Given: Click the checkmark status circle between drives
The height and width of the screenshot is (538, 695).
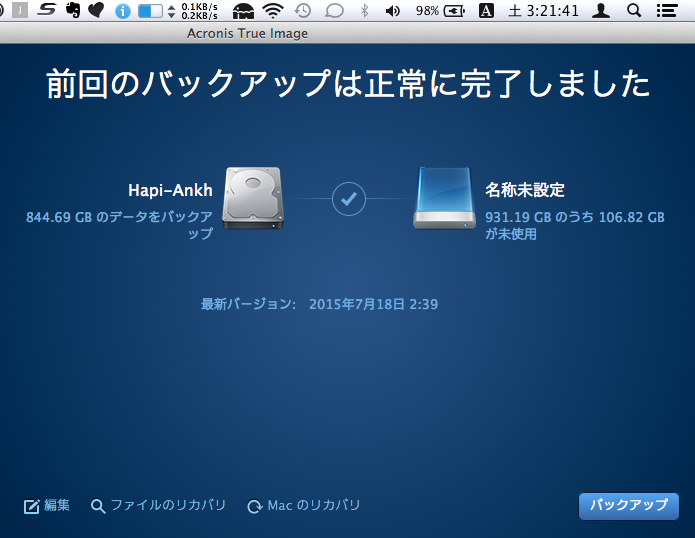Looking at the screenshot, I should tap(349, 199).
